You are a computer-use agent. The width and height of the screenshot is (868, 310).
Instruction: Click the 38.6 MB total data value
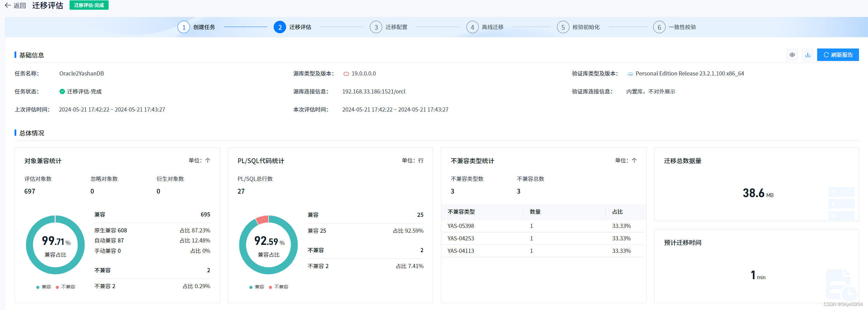(758, 193)
